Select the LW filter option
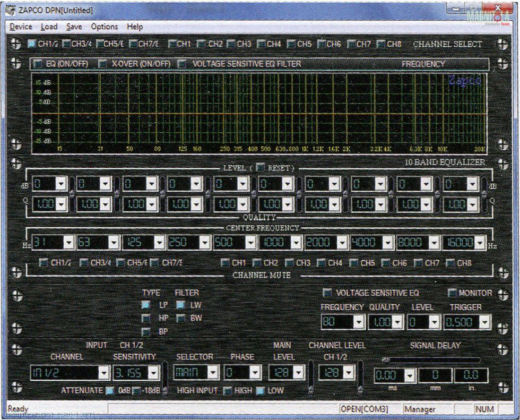Image resolution: width=520 pixels, height=420 pixels. pyautogui.click(x=180, y=305)
